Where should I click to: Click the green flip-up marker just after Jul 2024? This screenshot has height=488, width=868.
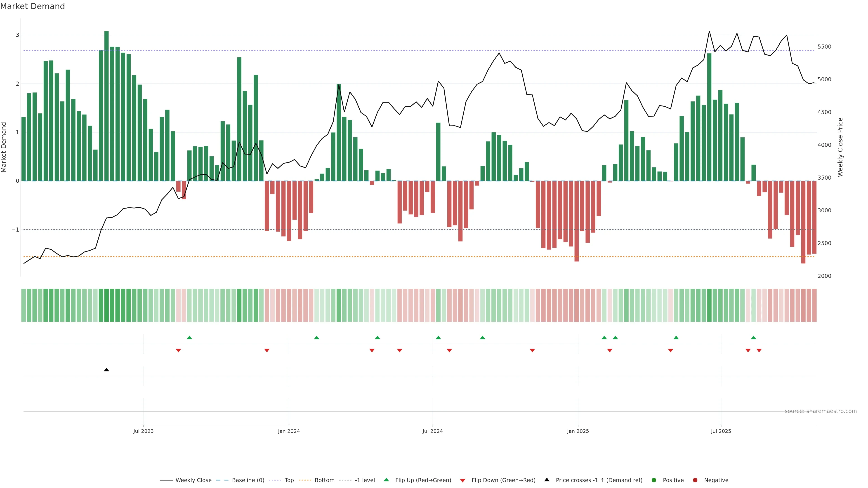coord(438,338)
